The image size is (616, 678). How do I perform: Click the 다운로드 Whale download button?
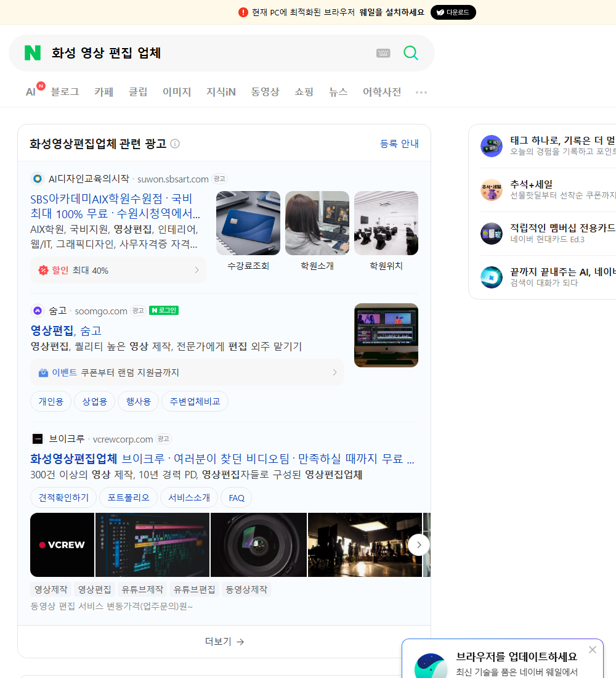453,12
